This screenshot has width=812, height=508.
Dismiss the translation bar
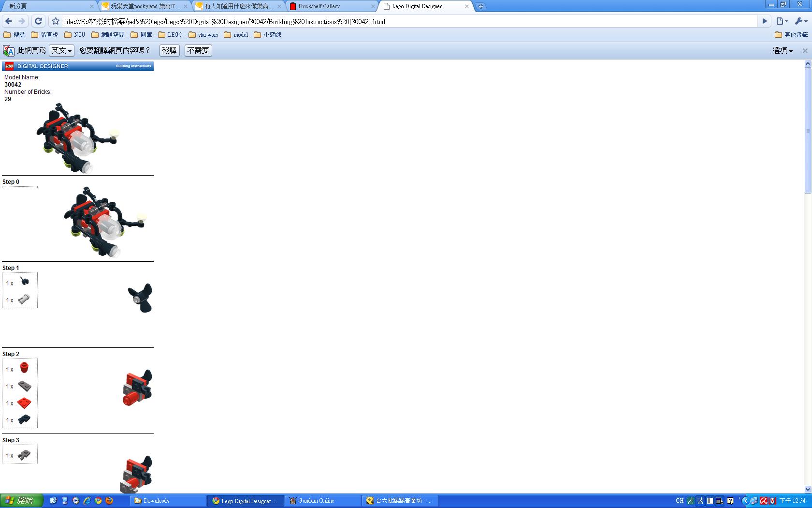pyautogui.click(x=805, y=51)
